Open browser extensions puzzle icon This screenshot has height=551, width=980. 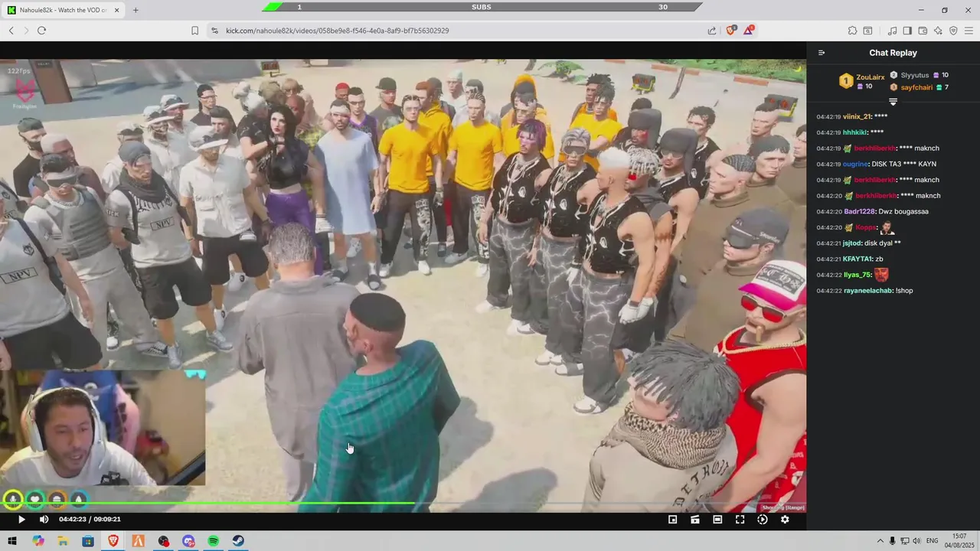click(x=852, y=31)
